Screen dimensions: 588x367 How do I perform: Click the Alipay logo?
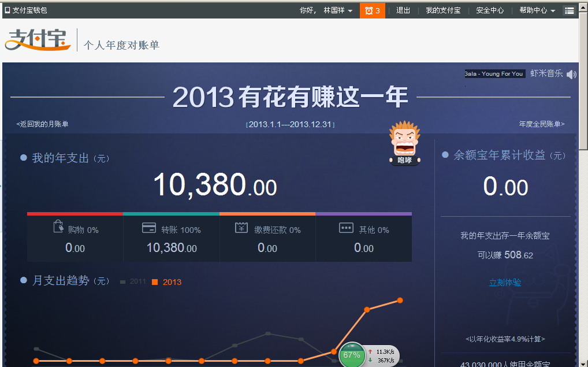(x=38, y=40)
